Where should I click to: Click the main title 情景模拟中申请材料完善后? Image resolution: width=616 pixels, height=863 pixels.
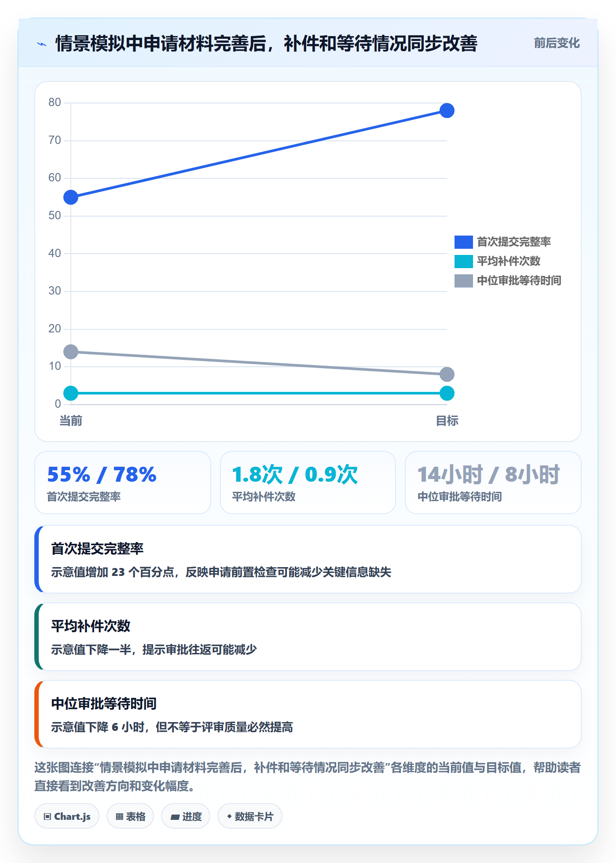click(x=266, y=44)
